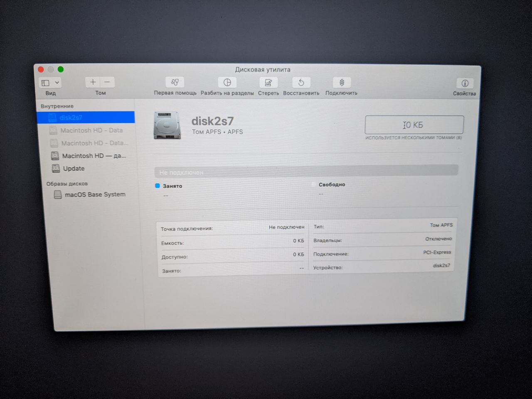The width and height of the screenshot is (532, 399).
Task: Click the Подключить mount icon
Action: click(342, 83)
